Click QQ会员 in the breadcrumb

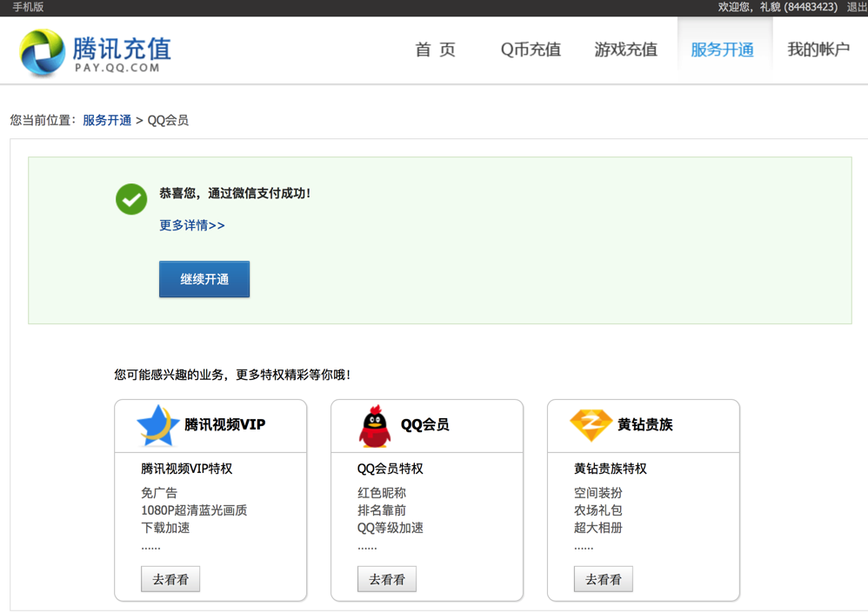pyautogui.click(x=168, y=120)
